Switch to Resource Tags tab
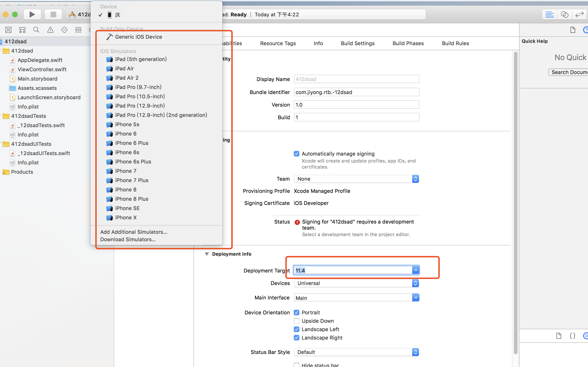This screenshot has height=367, width=588. pyautogui.click(x=278, y=43)
